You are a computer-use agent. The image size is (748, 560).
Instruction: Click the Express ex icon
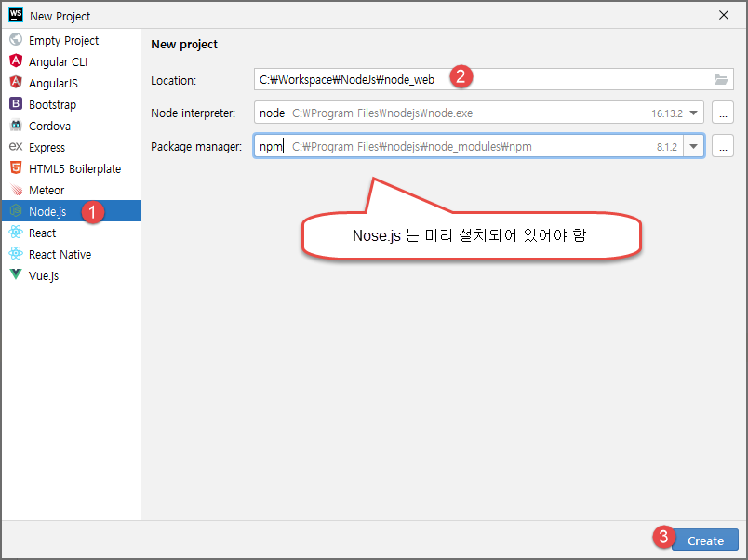[x=16, y=146]
